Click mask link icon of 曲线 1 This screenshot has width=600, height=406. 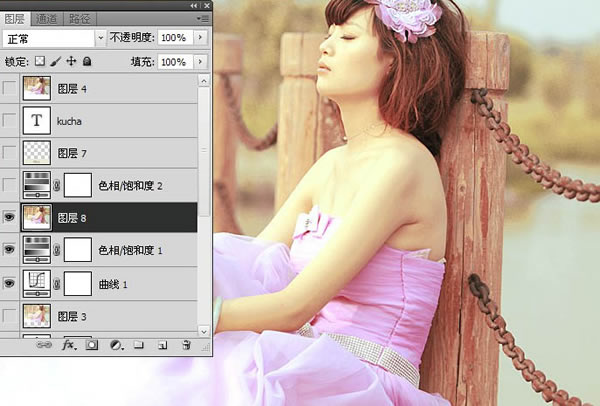tap(57, 284)
